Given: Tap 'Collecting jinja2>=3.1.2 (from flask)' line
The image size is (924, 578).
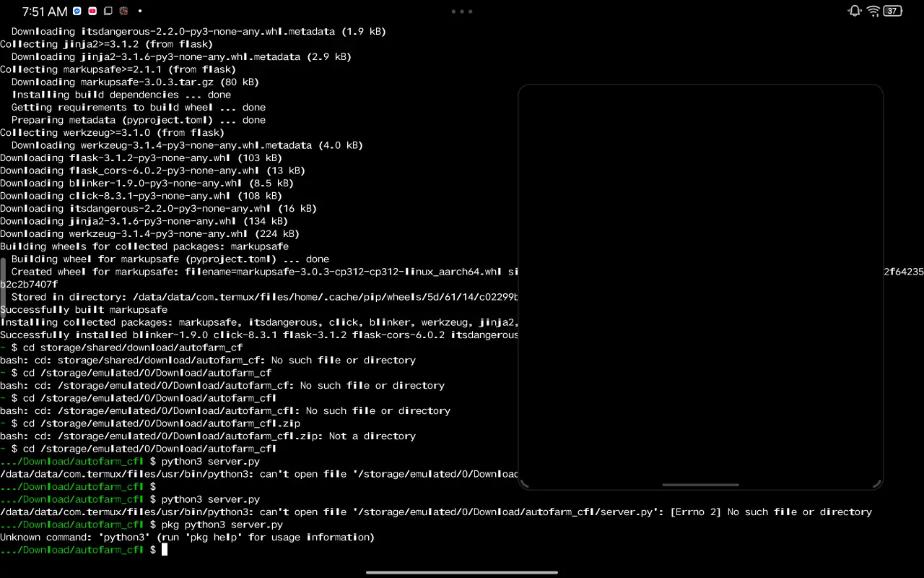Looking at the screenshot, I should [107, 44].
